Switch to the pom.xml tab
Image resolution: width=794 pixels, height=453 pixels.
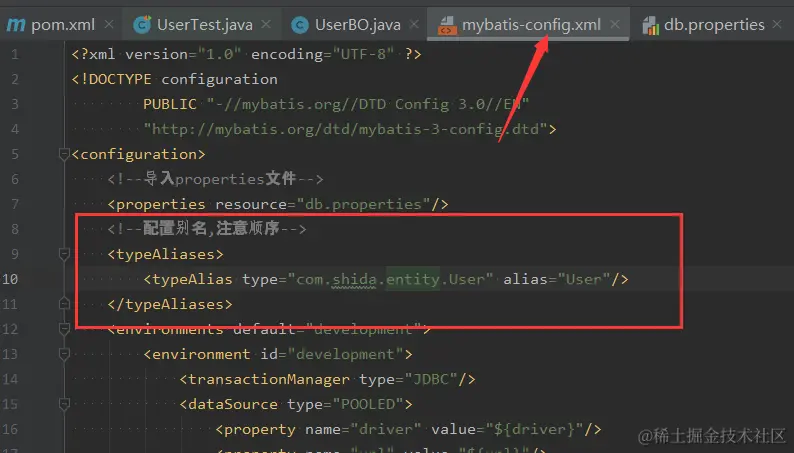[62, 24]
